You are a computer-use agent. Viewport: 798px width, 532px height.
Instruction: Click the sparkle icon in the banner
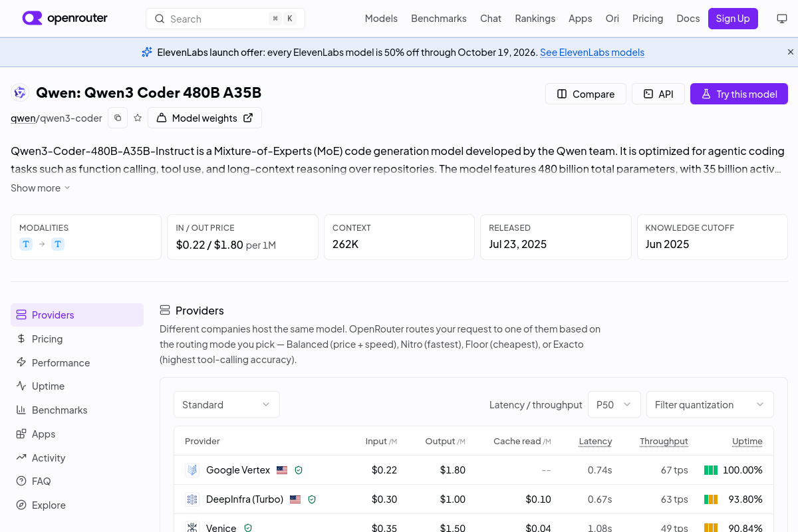click(x=147, y=52)
